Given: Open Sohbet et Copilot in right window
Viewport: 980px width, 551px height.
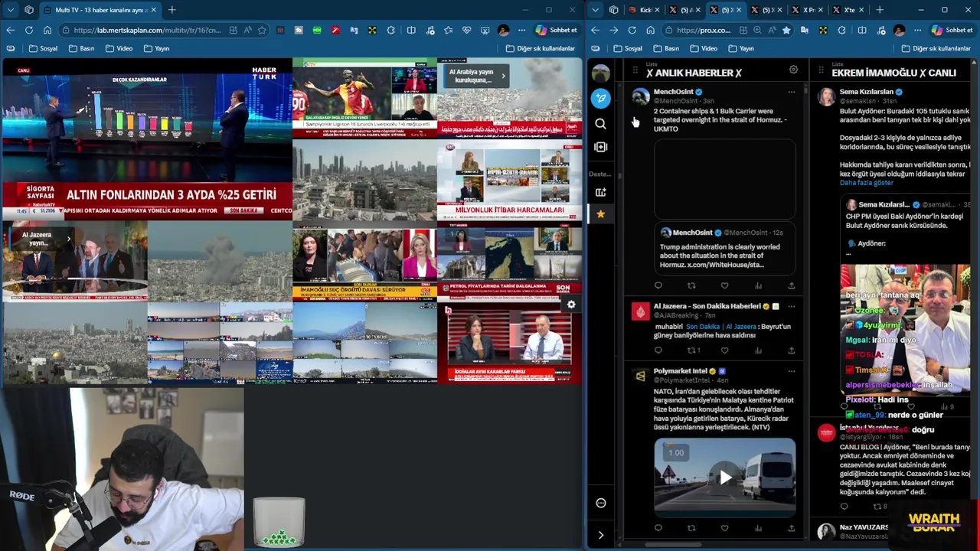Looking at the screenshot, I should [951, 30].
